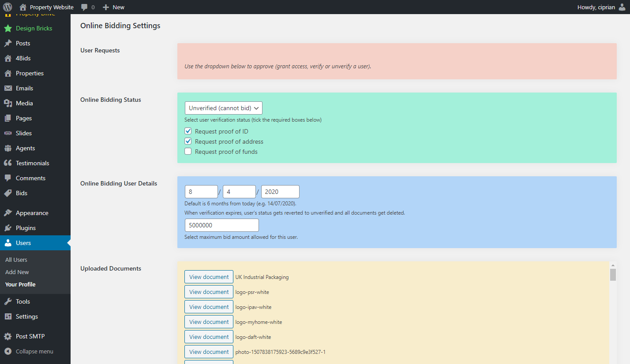630x364 pixels.
Task: Open the Unverified (cannot bid) dropdown
Action: (x=223, y=108)
